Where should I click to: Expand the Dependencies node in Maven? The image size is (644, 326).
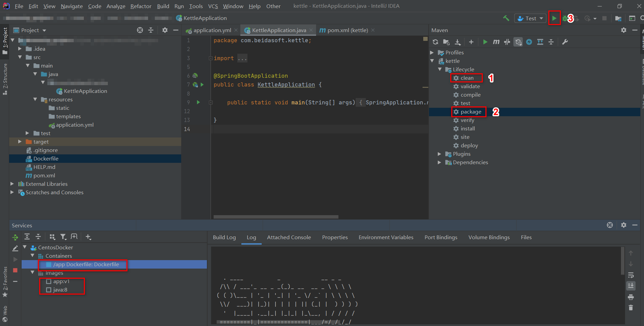point(439,162)
